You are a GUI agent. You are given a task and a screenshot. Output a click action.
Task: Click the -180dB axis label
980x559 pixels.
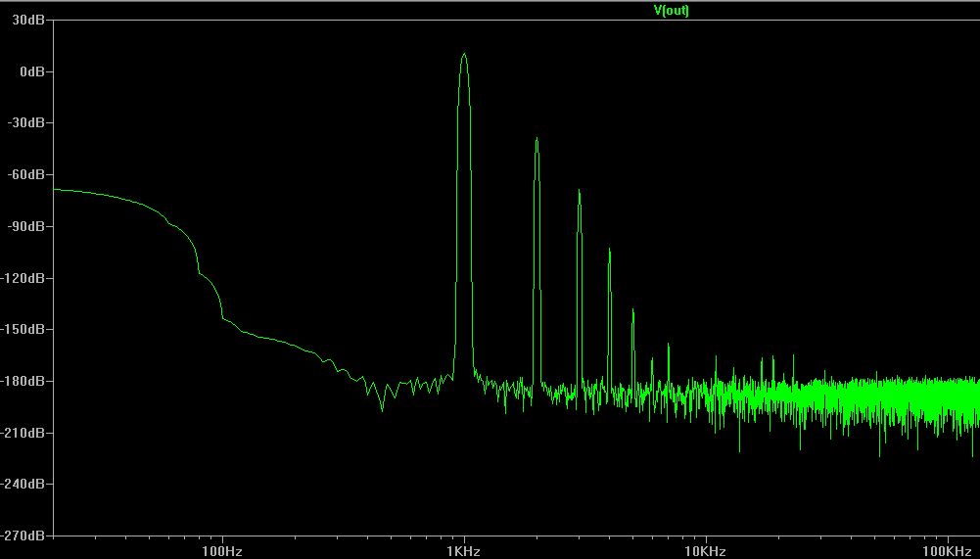23,381
